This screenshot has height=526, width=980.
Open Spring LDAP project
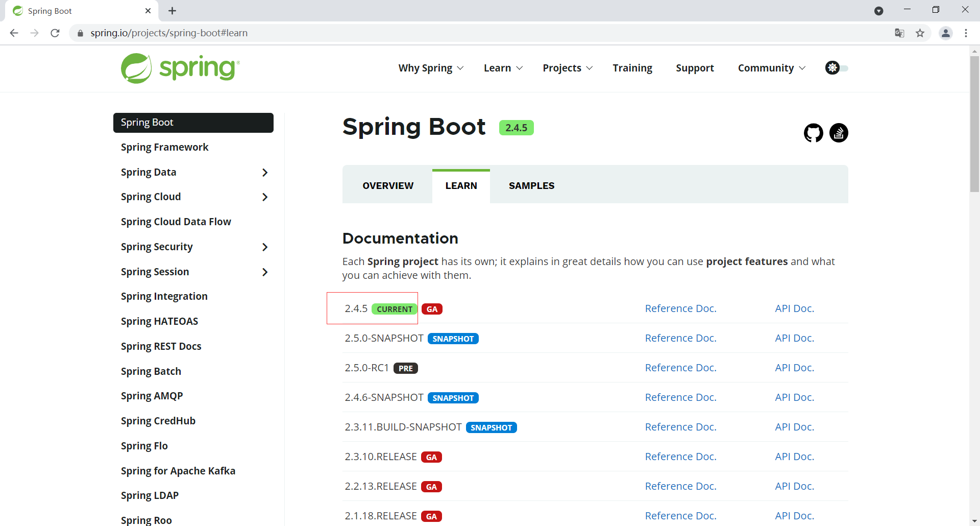click(150, 495)
